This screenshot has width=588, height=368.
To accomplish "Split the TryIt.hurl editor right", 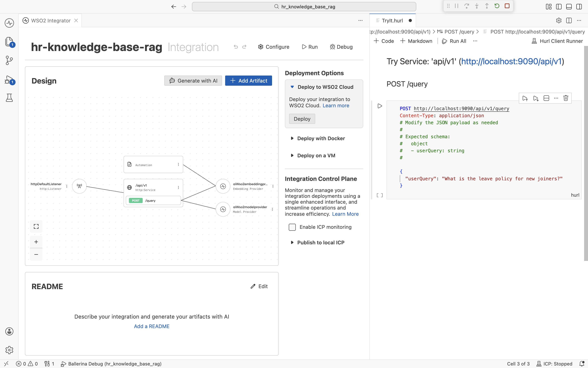I will 569,21.
